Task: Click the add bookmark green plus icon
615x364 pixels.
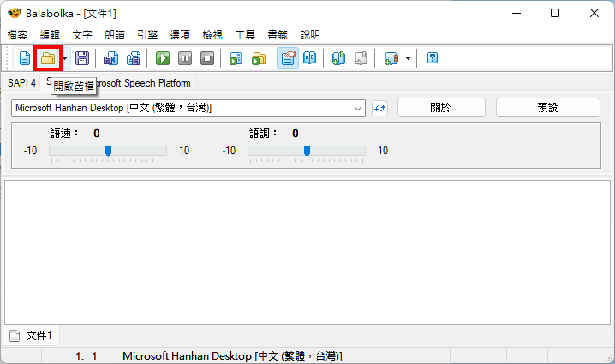Action: pos(338,58)
